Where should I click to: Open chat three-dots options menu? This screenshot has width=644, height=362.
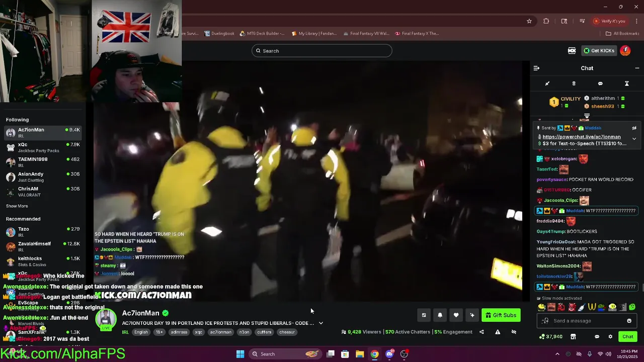click(637, 68)
